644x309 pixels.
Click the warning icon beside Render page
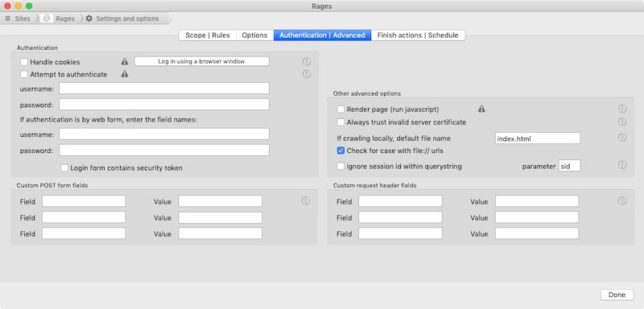481,109
